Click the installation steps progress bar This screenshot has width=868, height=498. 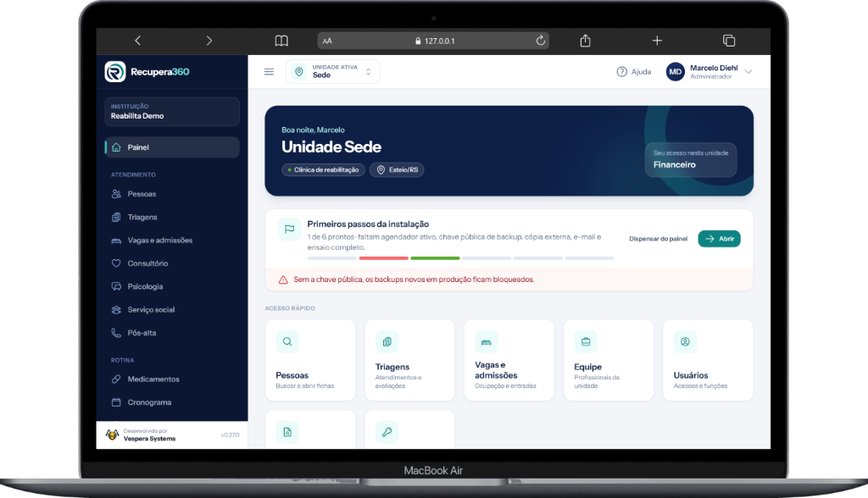click(x=460, y=258)
